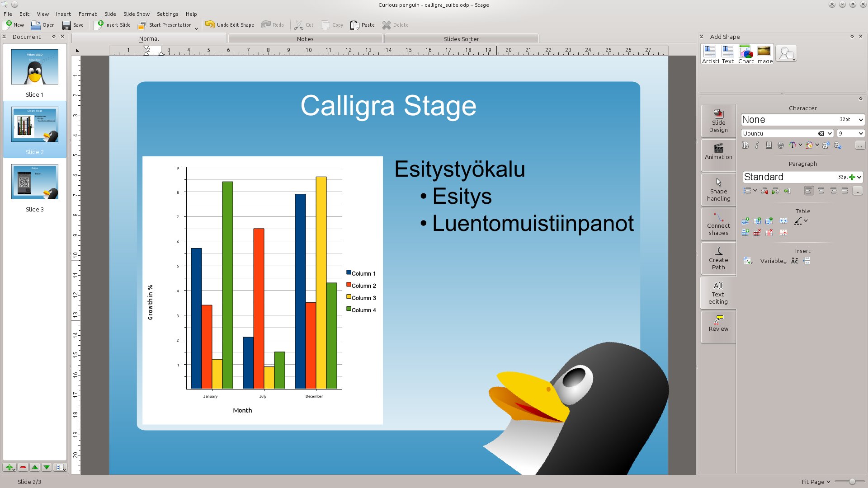Move the slide up in Document panel
This screenshot has height=488, width=868.
pyautogui.click(x=35, y=467)
